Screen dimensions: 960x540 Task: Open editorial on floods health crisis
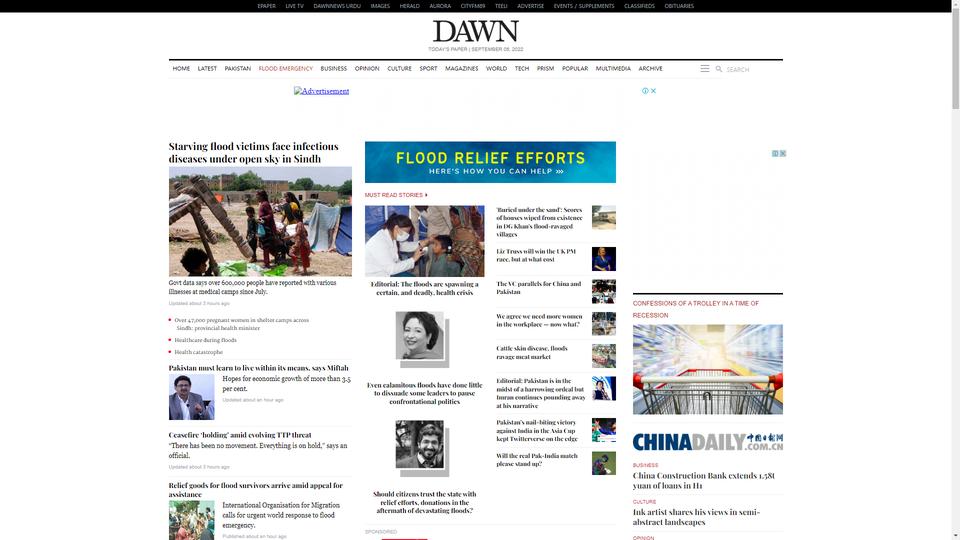424,288
